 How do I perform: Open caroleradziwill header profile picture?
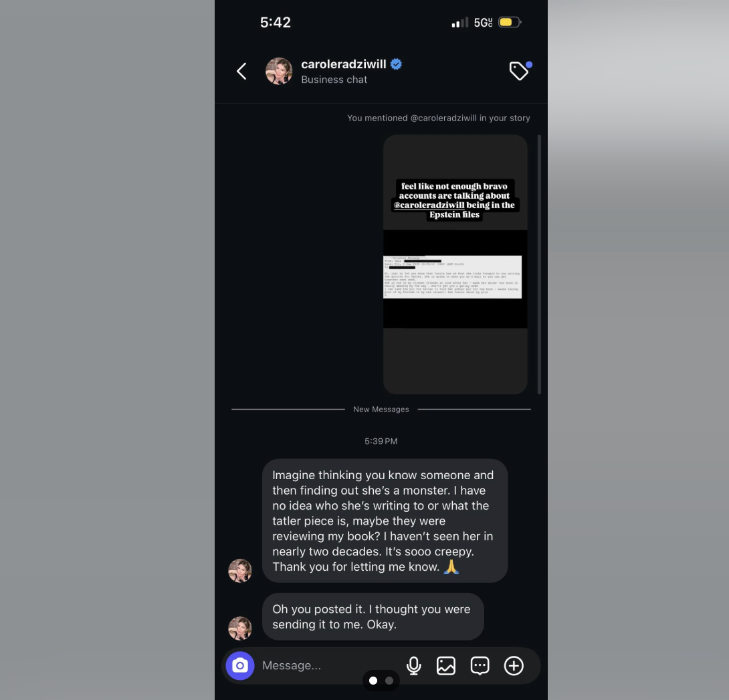coord(279,71)
